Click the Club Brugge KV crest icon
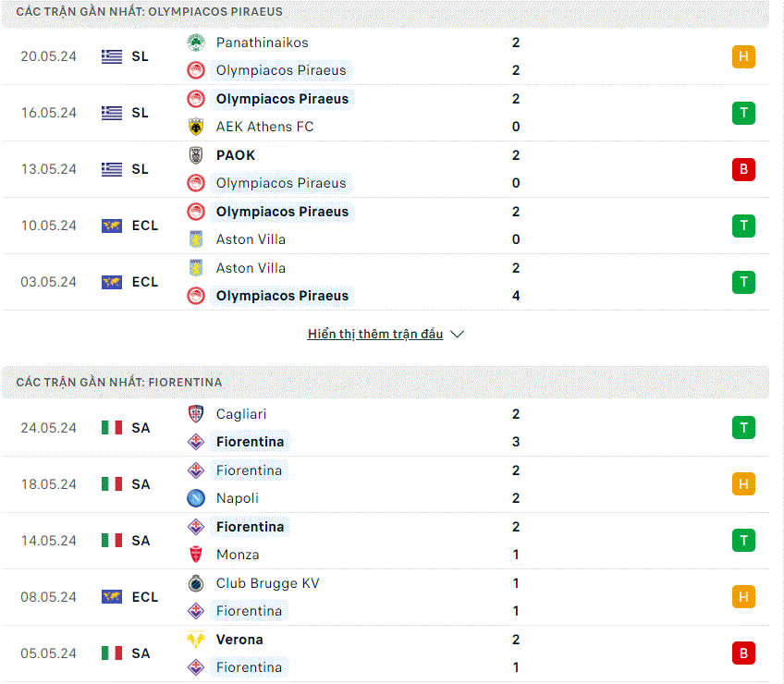784x684 pixels. (x=195, y=583)
